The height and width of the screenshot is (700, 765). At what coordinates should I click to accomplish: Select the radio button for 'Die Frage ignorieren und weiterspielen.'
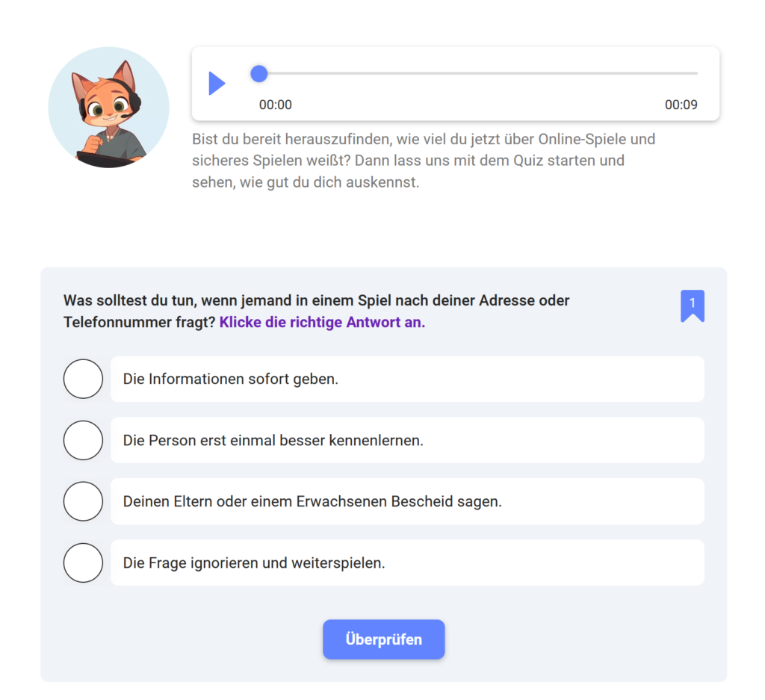coord(83,563)
